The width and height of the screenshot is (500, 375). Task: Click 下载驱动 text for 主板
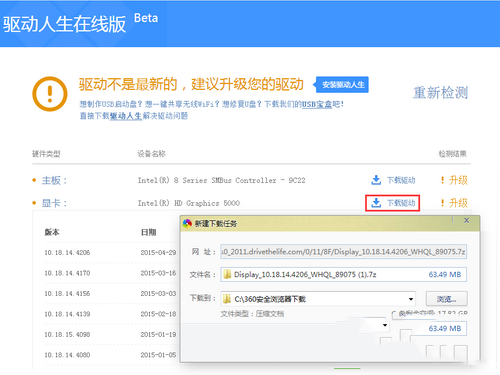coord(401,180)
